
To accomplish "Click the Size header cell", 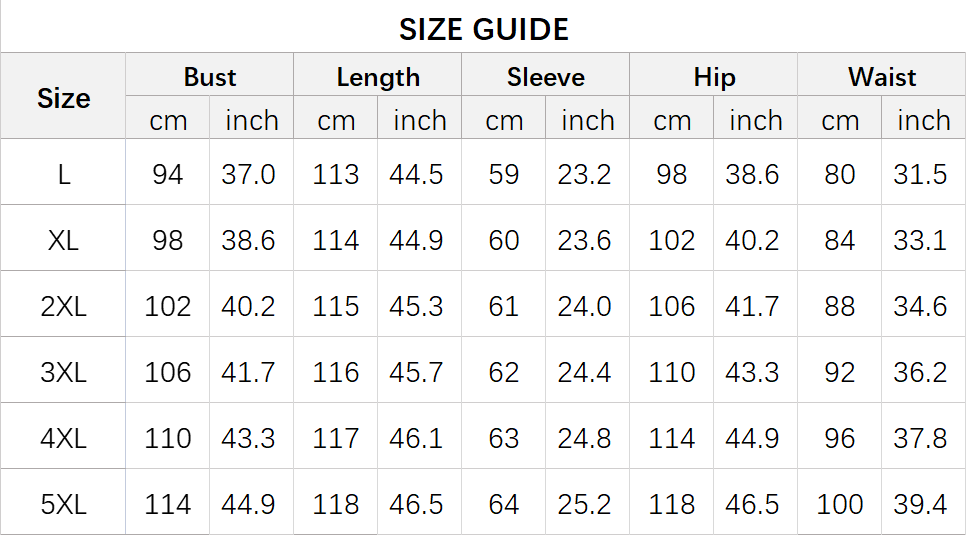I will (x=63, y=98).
